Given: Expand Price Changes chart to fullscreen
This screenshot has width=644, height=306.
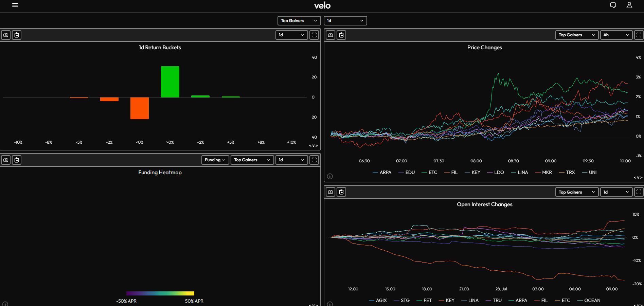Looking at the screenshot, I should point(639,35).
